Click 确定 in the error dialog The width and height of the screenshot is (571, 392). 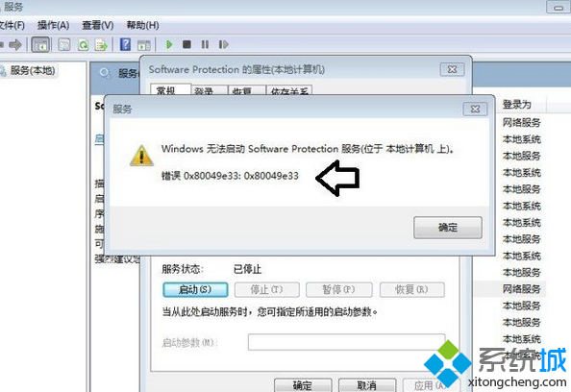pyautogui.click(x=448, y=228)
